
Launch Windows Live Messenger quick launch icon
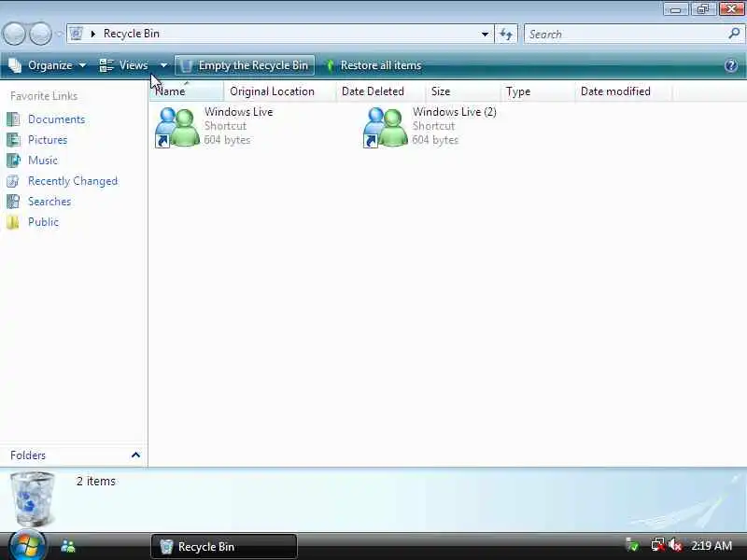tap(68, 546)
